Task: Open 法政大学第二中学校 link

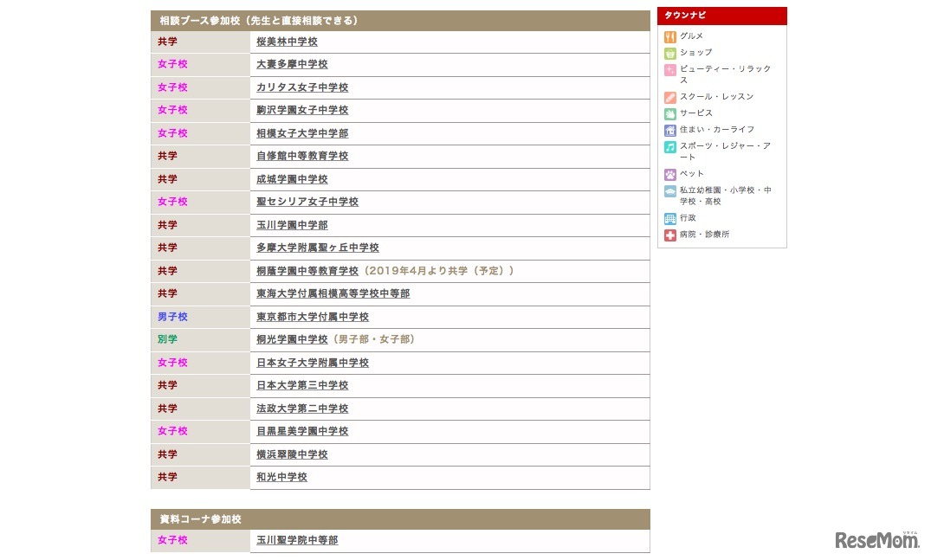Action: point(302,409)
